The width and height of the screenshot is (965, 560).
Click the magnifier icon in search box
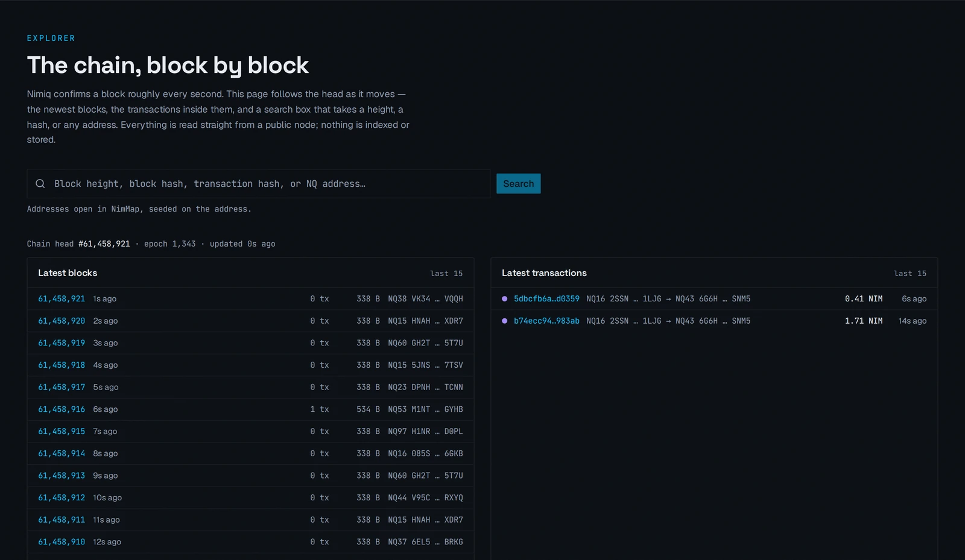tap(40, 184)
